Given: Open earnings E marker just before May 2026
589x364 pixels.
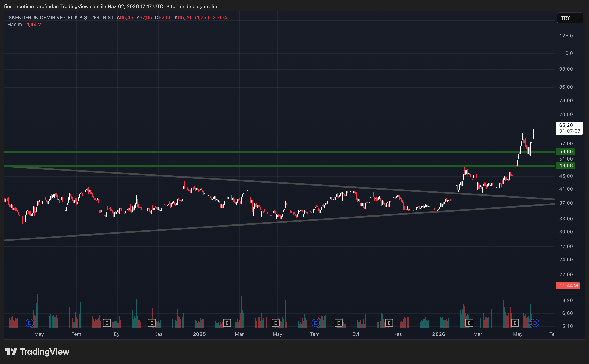Looking at the screenshot, I should (515, 323).
